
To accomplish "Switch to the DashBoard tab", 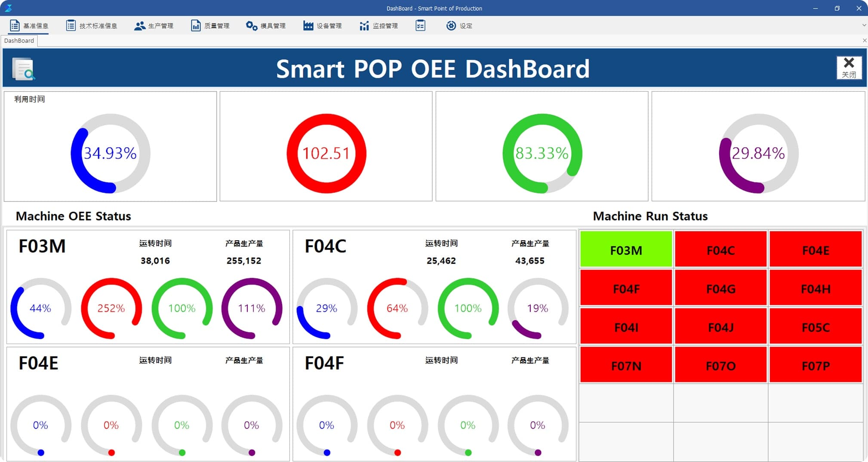I will (19, 40).
